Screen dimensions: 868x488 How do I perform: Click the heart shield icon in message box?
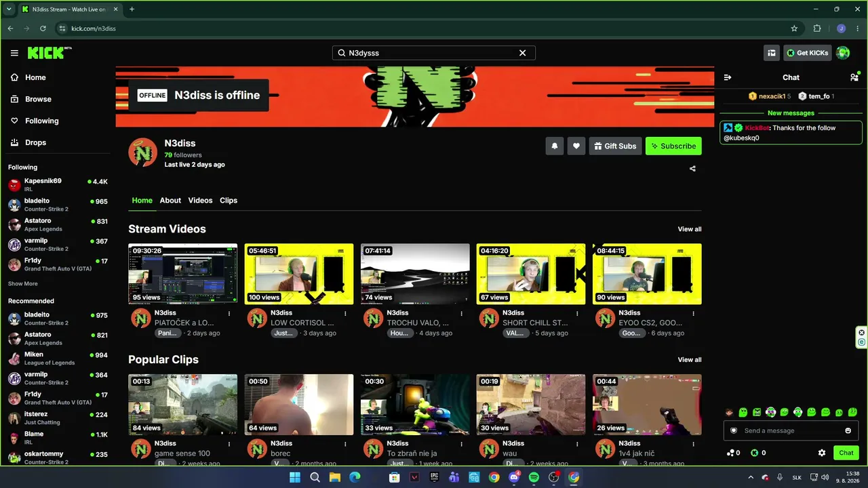pyautogui.click(x=733, y=430)
